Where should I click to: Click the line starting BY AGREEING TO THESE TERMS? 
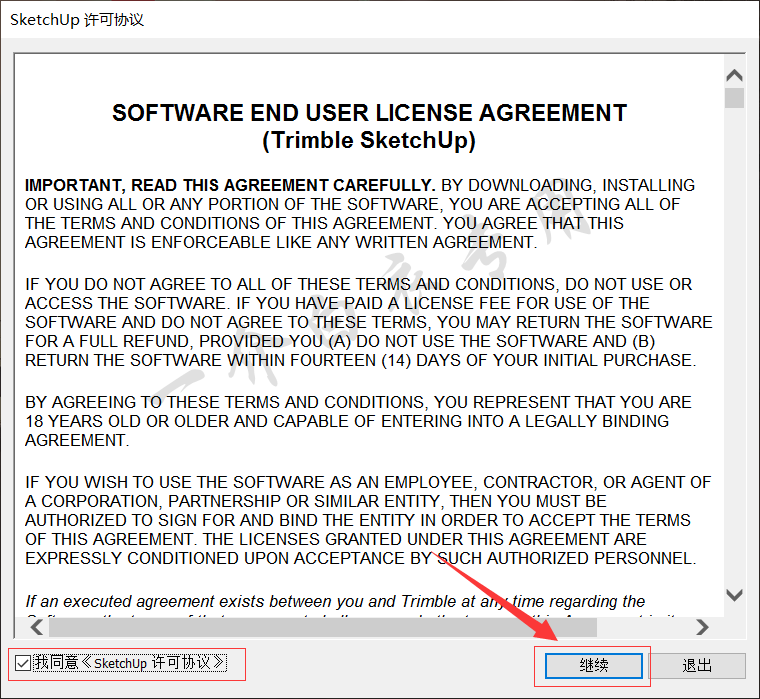[358, 402]
